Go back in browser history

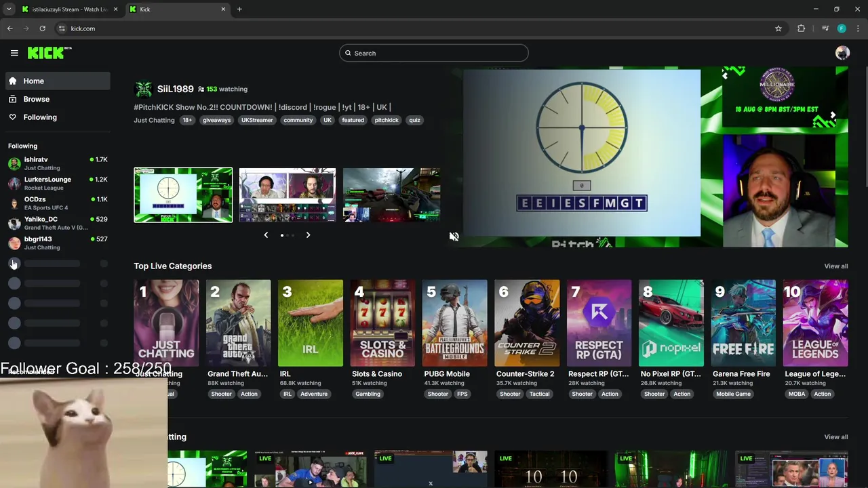coord(9,28)
